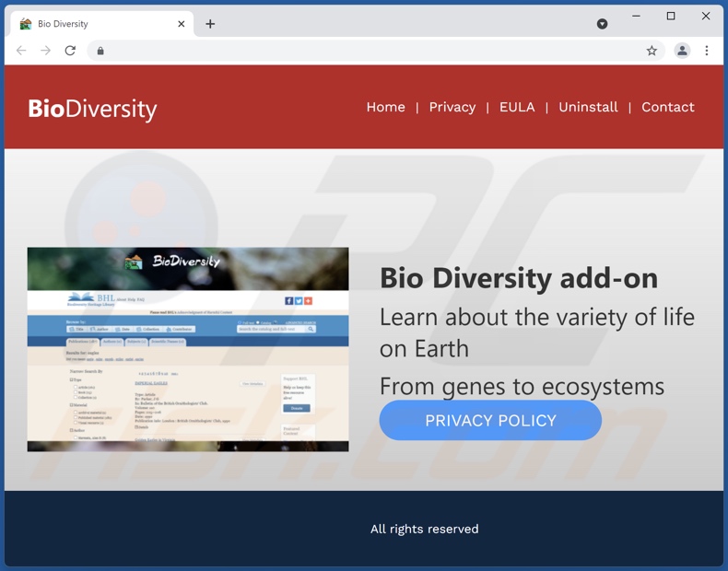The height and width of the screenshot is (571, 728).
Task: Bookmark this page with the star icon
Action: 652,51
